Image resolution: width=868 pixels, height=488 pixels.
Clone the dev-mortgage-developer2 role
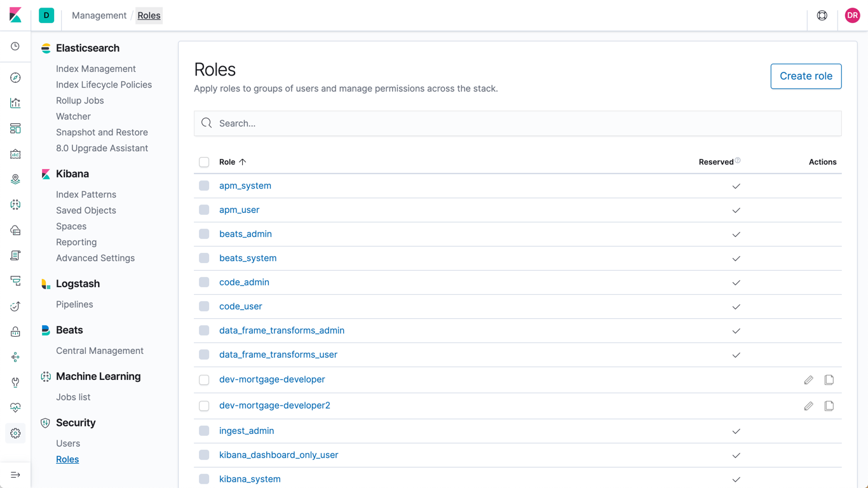pyautogui.click(x=829, y=406)
